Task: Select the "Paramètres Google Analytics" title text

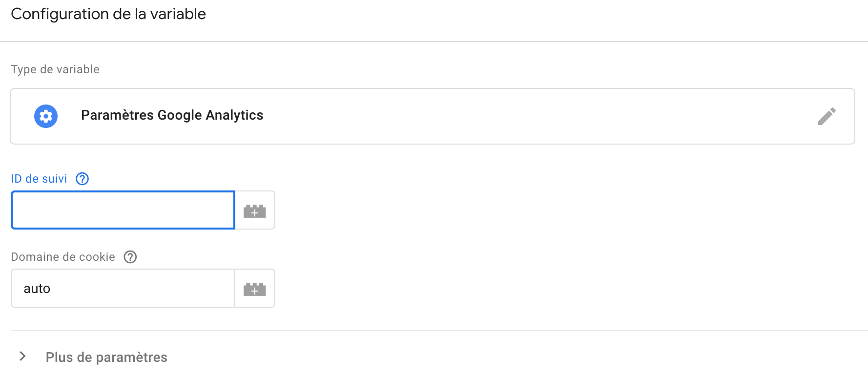Action: coord(172,115)
